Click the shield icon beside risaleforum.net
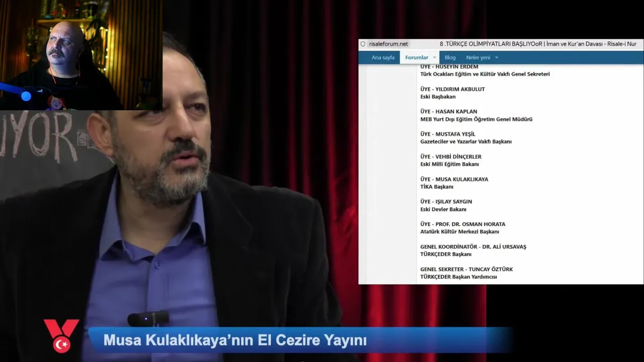This screenshot has width=644, height=362. (363, 44)
